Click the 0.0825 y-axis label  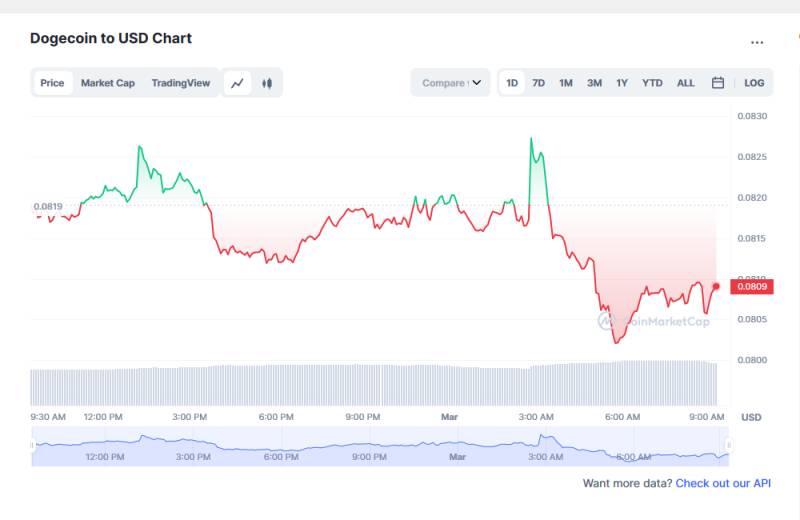pos(752,157)
